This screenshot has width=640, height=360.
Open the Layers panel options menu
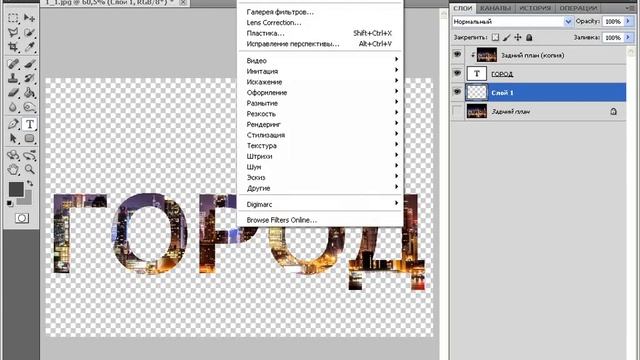(629, 8)
